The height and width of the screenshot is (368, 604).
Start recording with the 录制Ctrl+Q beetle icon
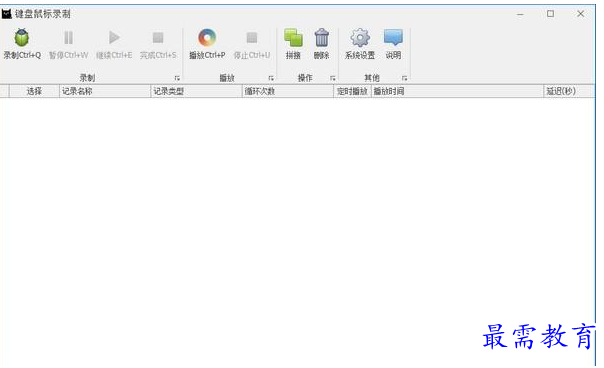(22, 38)
